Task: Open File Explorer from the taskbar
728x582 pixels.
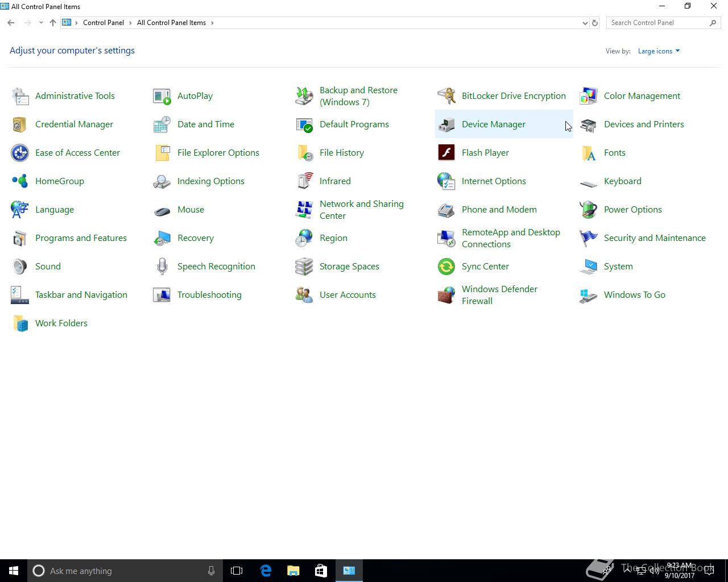Action: coord(293,571)
